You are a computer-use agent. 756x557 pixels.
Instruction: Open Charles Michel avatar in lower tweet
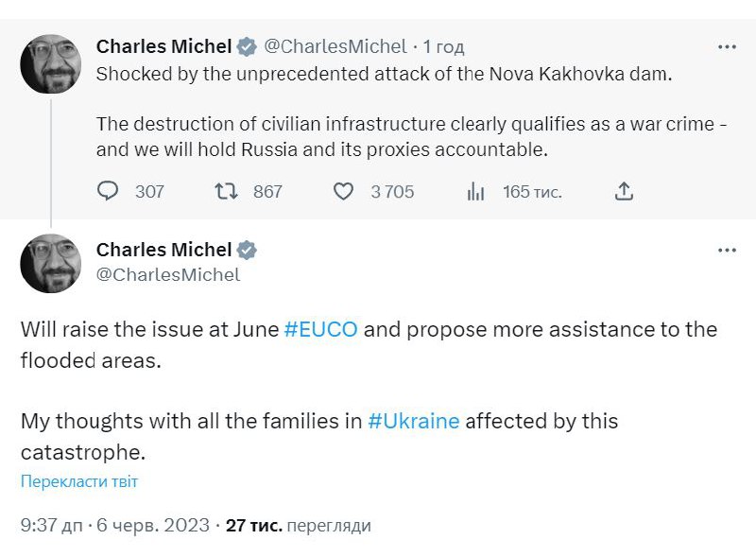coord(51,263)
